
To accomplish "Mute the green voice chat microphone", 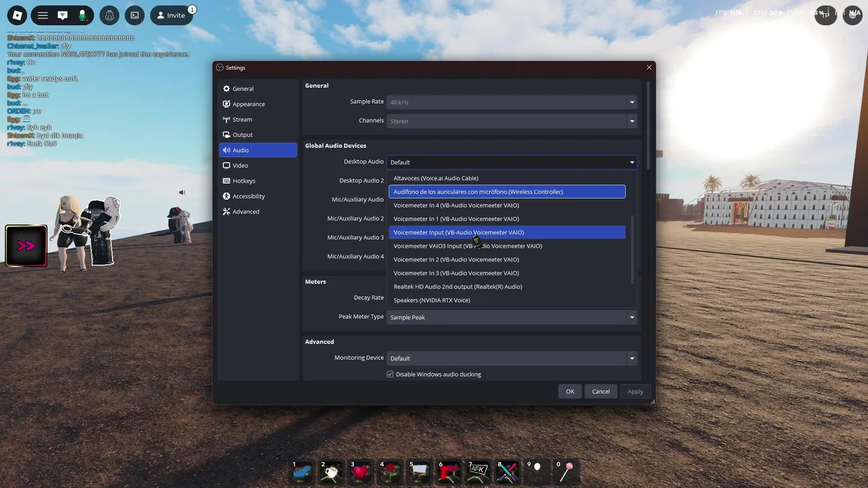I will 82,15.
